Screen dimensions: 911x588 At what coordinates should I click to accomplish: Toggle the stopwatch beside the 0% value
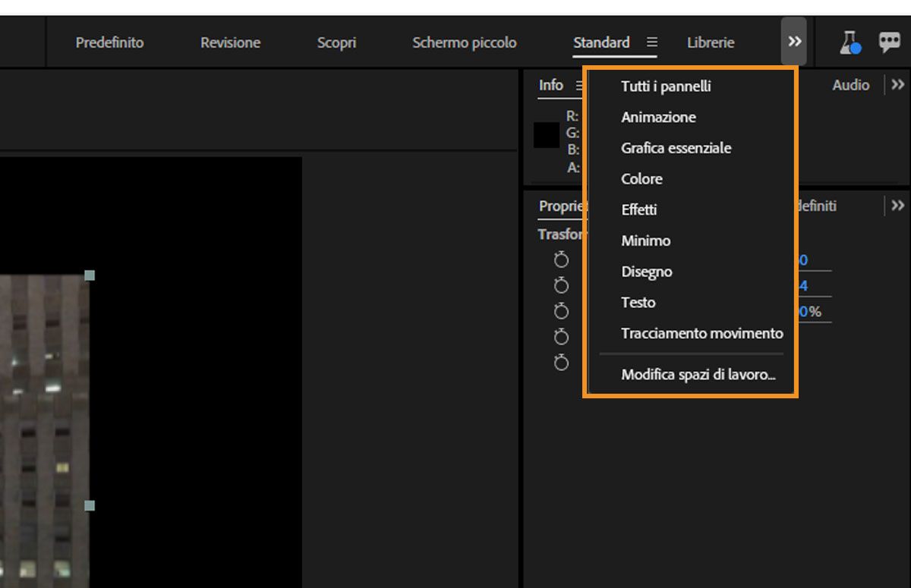click(561, 311)
